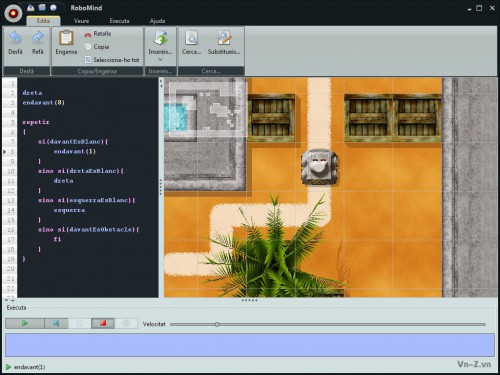This screenshot has width=500, height=375.
Task: Switch to the Edita ribbon tab
Action: [x=43, y=21]
